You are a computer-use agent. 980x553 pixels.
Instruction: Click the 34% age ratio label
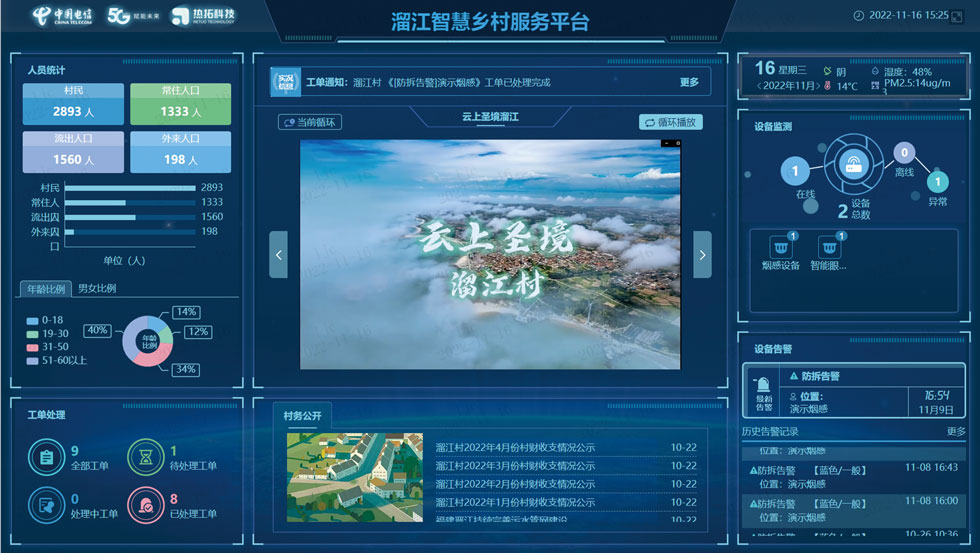[x=186, y=369]
